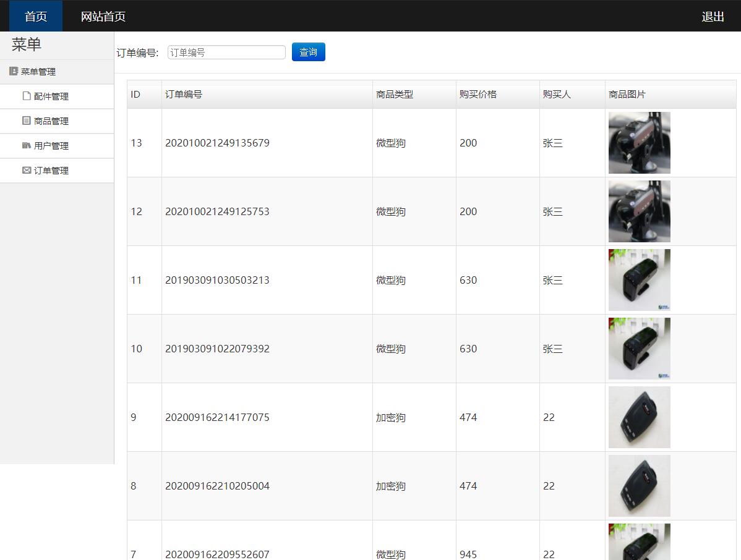
Task: Log out using 退出 link
Action: 713,17
